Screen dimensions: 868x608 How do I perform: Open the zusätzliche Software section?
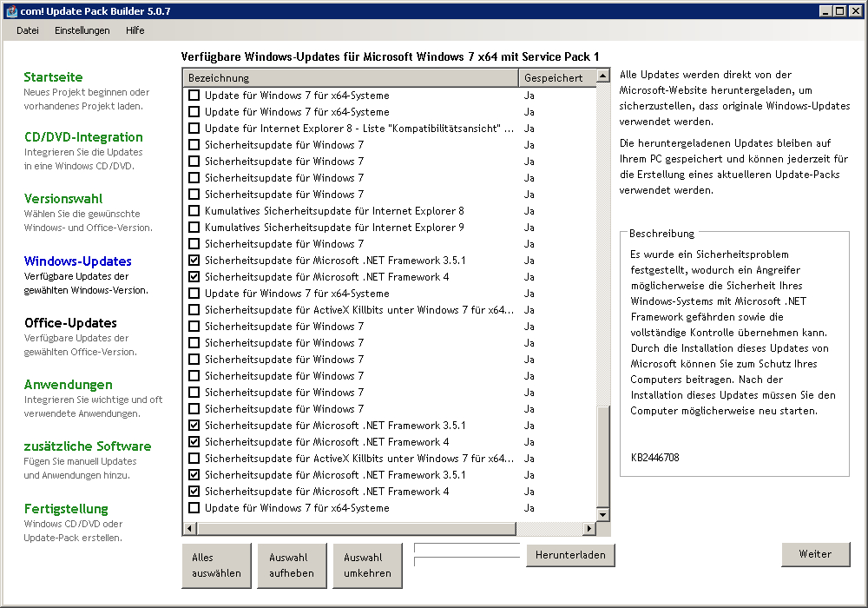click(88, 446)
